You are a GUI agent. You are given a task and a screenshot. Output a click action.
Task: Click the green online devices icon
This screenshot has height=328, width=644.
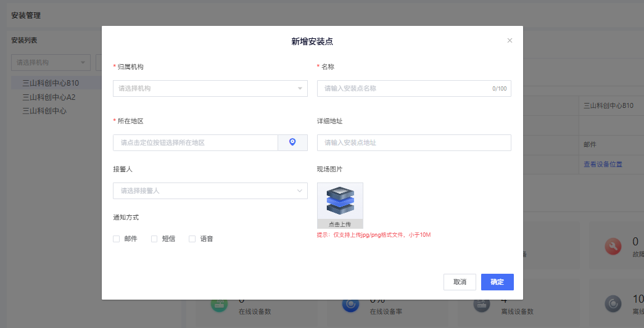point(218,305)
